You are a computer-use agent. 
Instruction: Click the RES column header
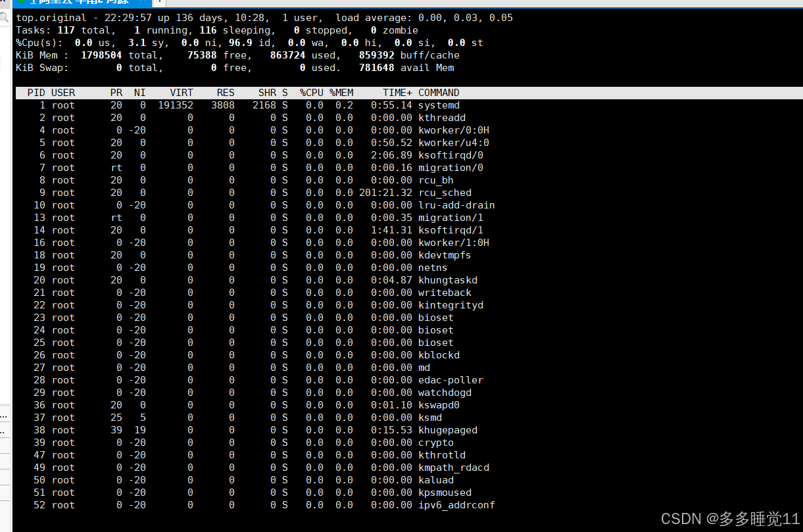226,93
